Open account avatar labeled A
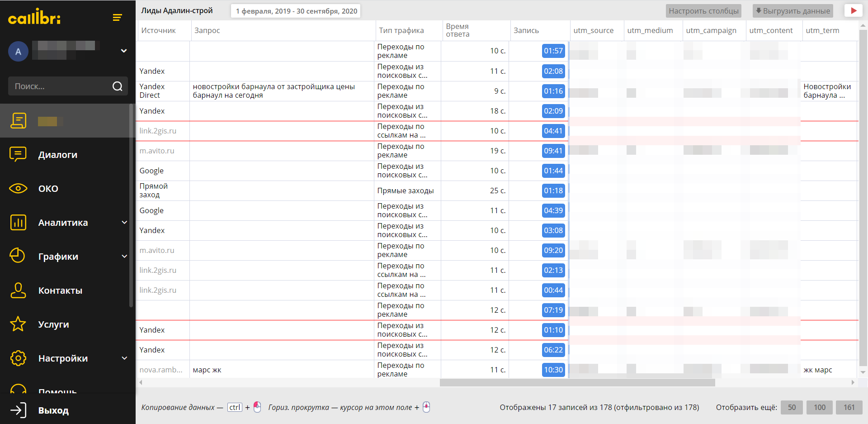The height and width of the screenshot is (424, 868). 18,51
